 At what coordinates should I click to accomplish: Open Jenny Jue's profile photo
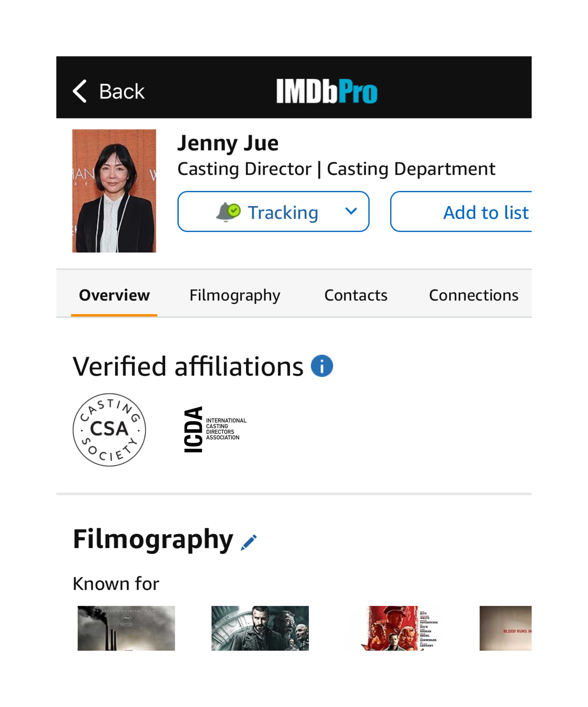(x=114, y=191)
